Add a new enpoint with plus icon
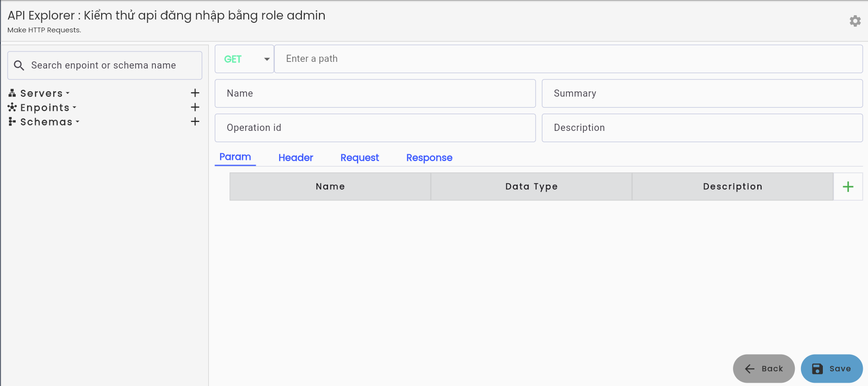 pos(195,107)
